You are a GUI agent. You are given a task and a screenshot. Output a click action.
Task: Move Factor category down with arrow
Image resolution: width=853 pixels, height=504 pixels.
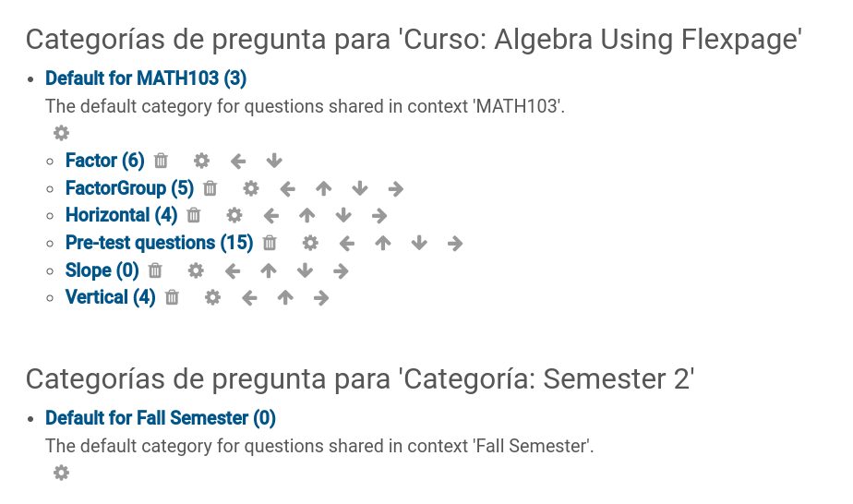pyautogui.click(x=274, y=161)
